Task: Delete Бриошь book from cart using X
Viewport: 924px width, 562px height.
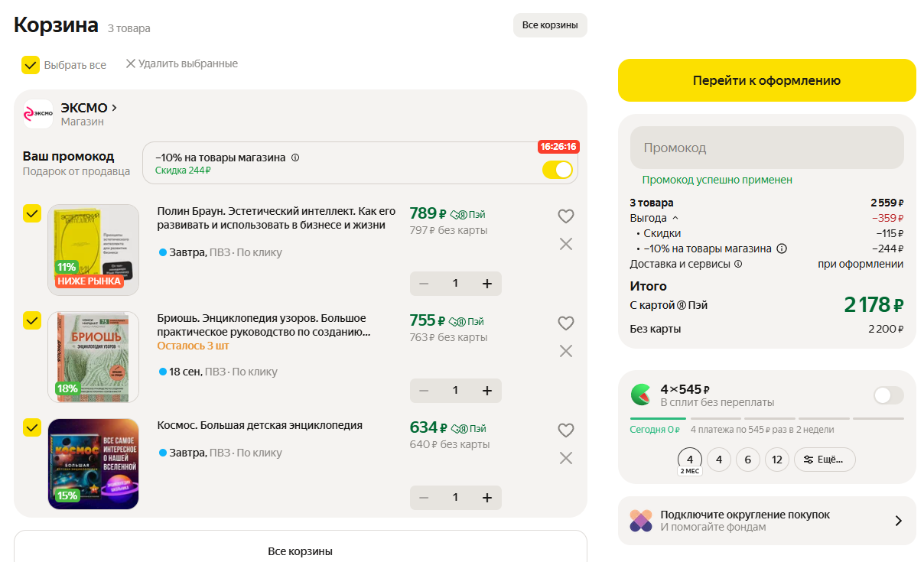Action: pos(565,351)
